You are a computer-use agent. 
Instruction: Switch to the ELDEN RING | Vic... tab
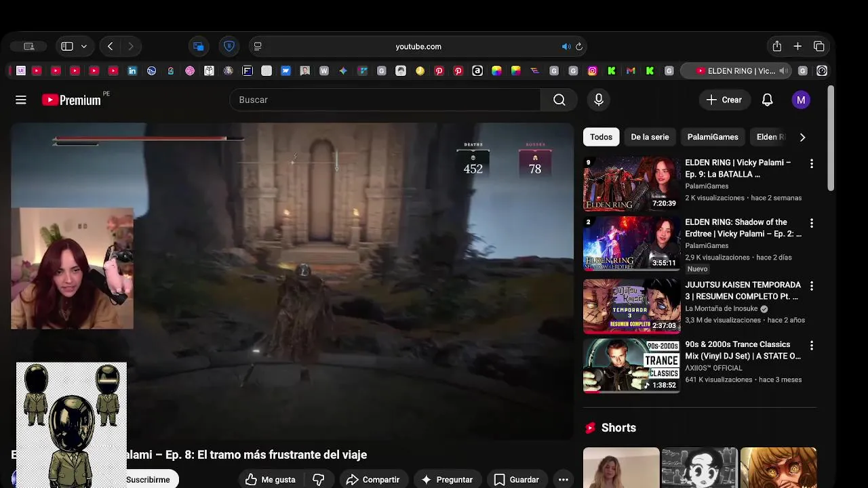coord(736,70)
